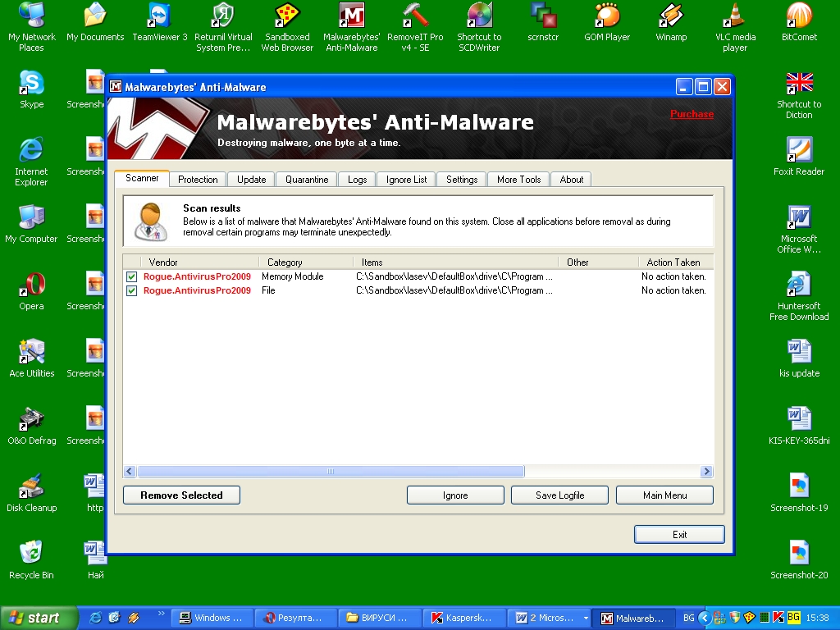Open Ace Utilities desktop icon
The image size is (840, 630).
(x=32, y=358)
